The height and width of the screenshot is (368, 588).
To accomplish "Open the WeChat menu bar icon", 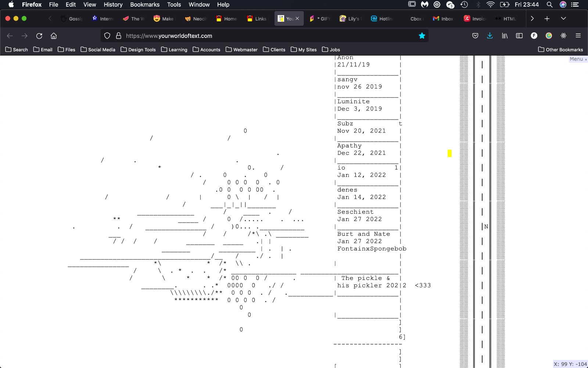I will 450,4.
